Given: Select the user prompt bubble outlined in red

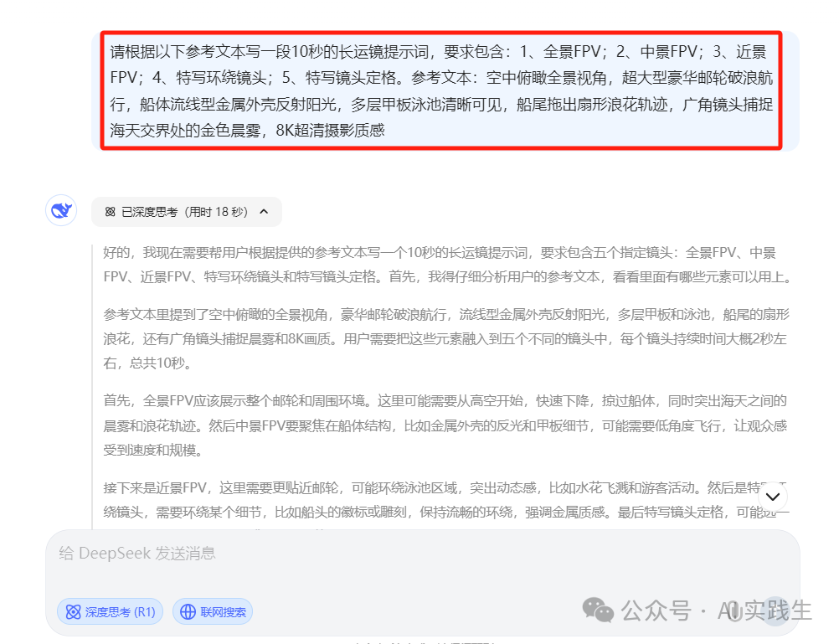Looking at the screenshot, I should [x=441, y=90].
